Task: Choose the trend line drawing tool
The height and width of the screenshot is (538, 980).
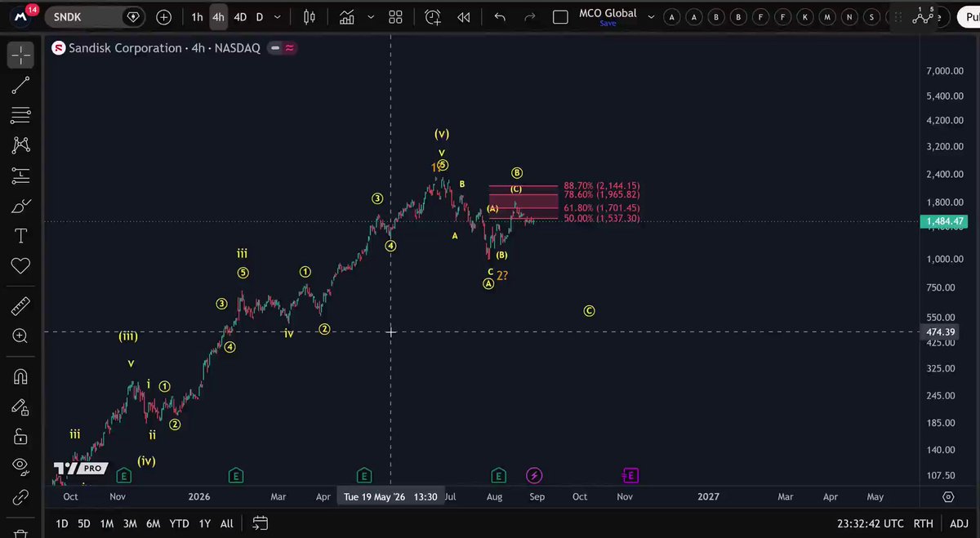Action: [x=20, y=85]
